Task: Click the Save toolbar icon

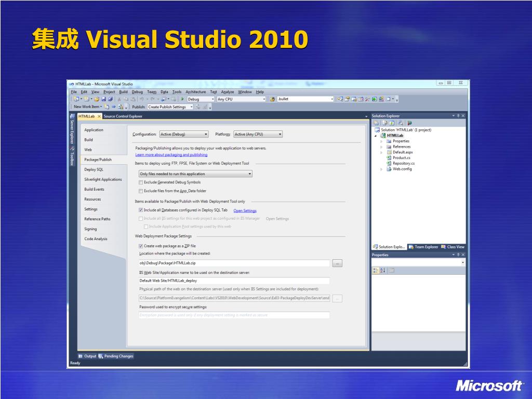Action: click(103, 99)
